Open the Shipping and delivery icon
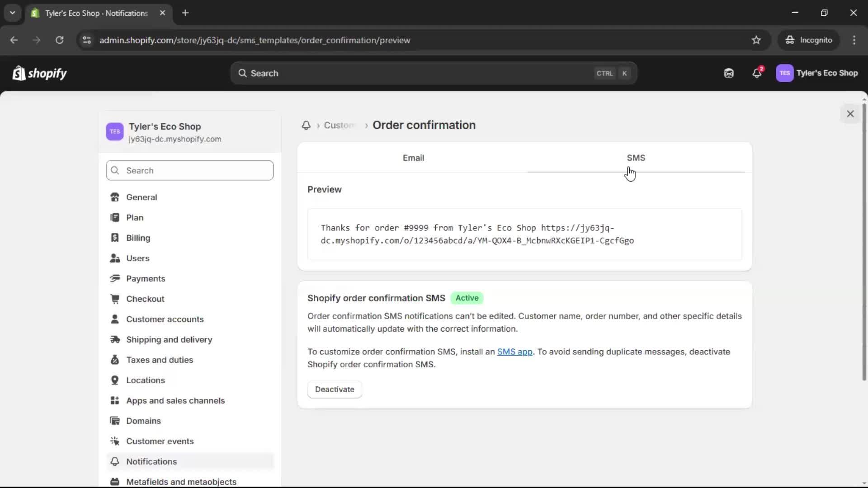The width and height of the screenshot is (868, 488). coord(115,339)
